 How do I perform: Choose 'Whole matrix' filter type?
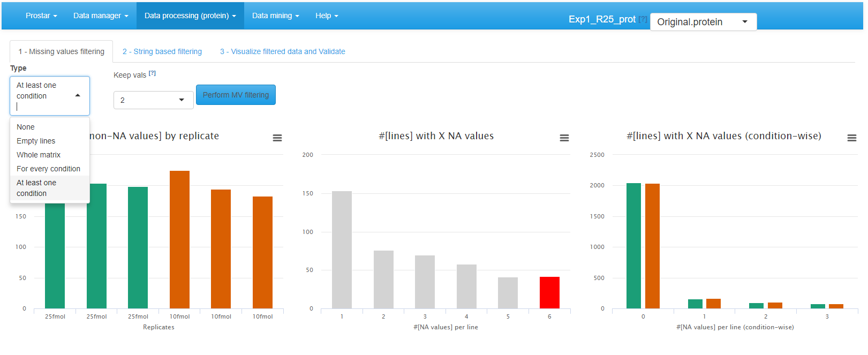50,155
